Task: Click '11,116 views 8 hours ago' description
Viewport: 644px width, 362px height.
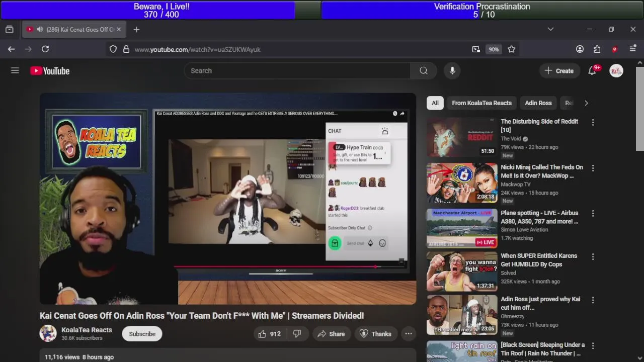Action: coord(79,357)
